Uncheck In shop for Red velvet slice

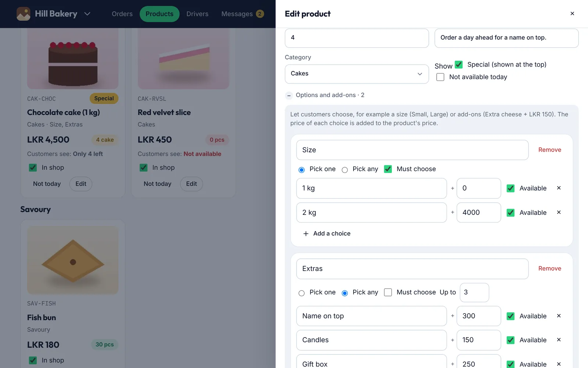click(144, 168)
